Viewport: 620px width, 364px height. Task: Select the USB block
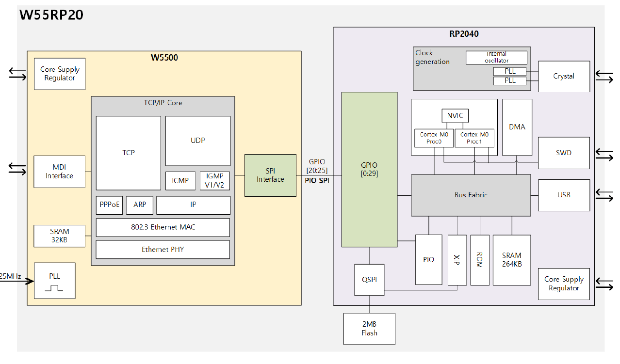click(564, 195)
